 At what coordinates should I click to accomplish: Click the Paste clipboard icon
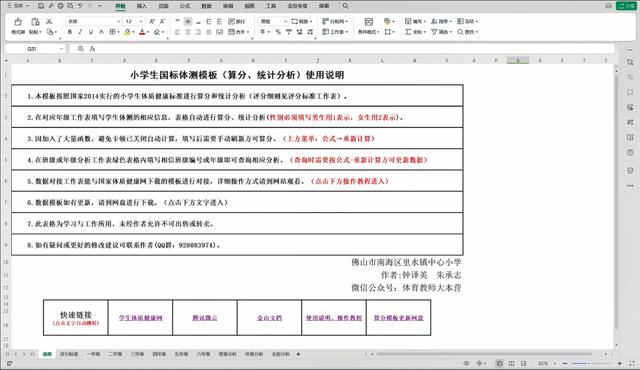(x=35, y=22)
